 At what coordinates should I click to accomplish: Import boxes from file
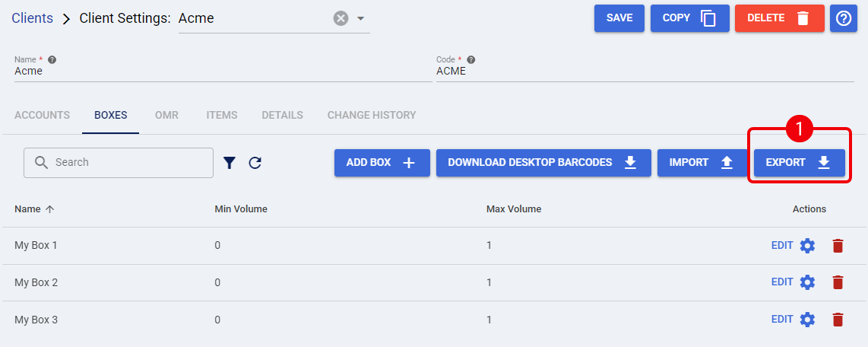(x=702, y=162)
